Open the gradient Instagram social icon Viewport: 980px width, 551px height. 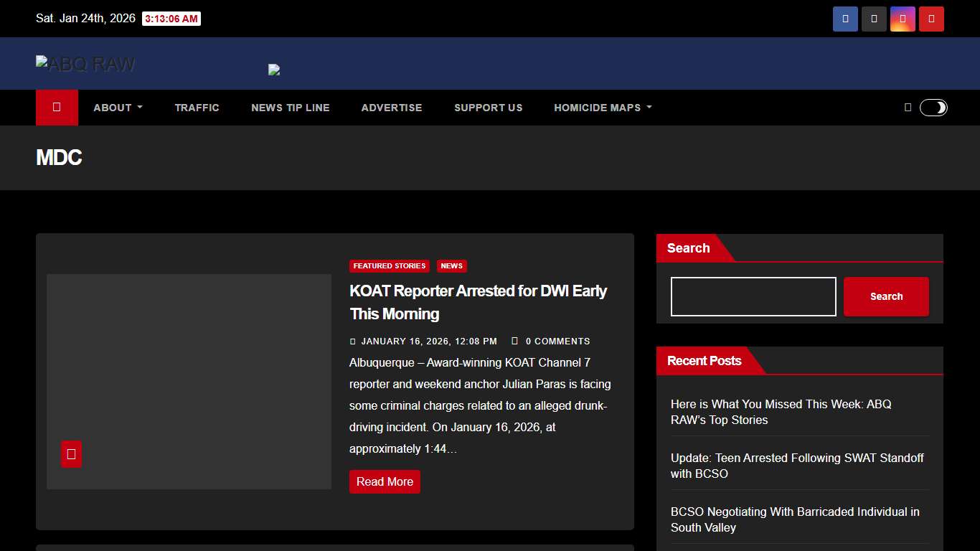903,19
